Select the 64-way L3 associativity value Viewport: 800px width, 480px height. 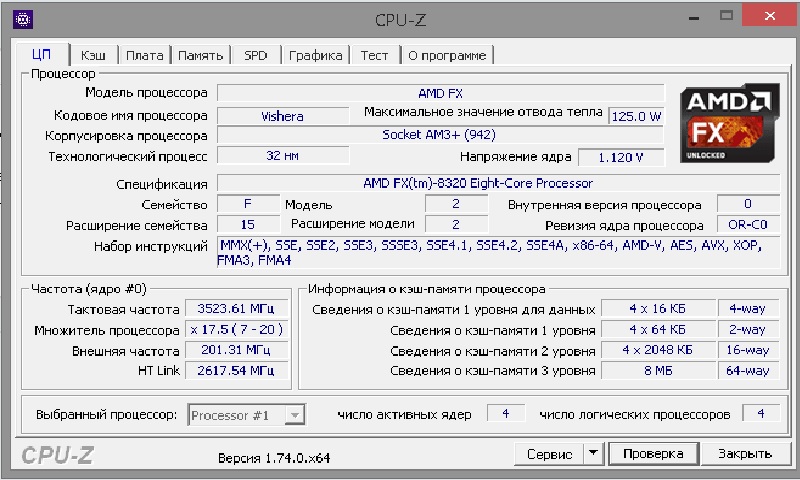tap(748, 371)
